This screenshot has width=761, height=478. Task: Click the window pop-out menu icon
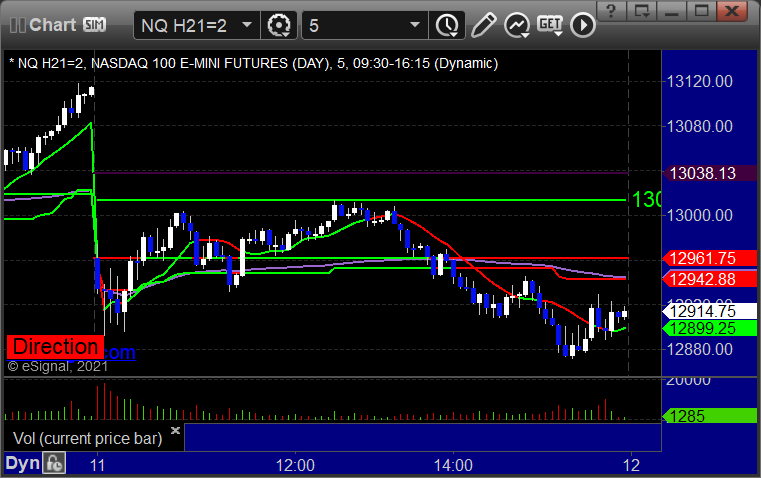point(641,11)
